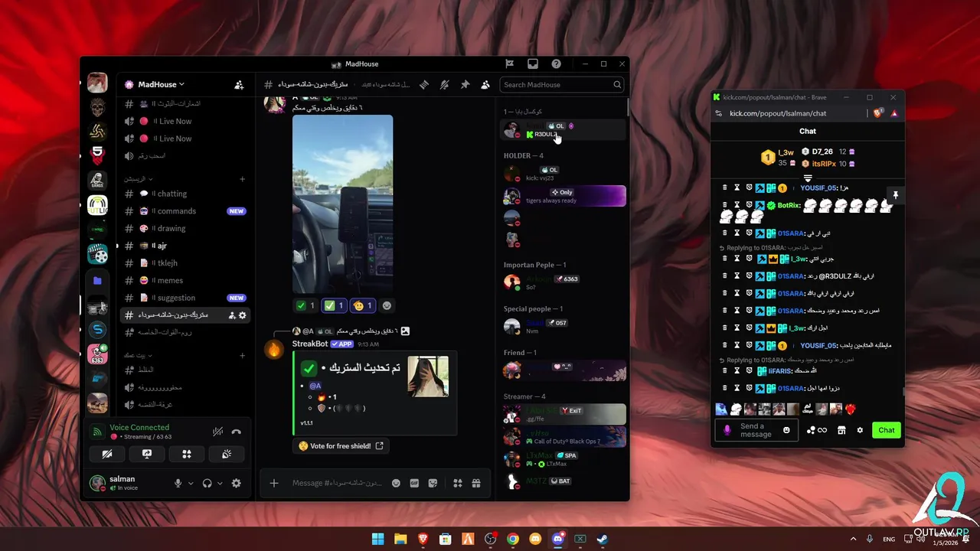Open the ll drawing channel

click(x=185, y=229)
